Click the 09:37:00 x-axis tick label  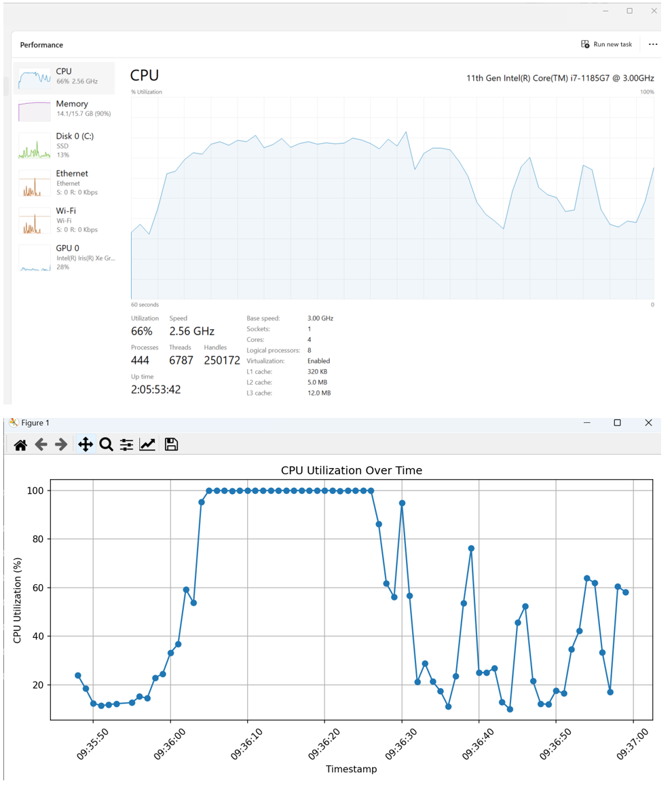[633, 744]
